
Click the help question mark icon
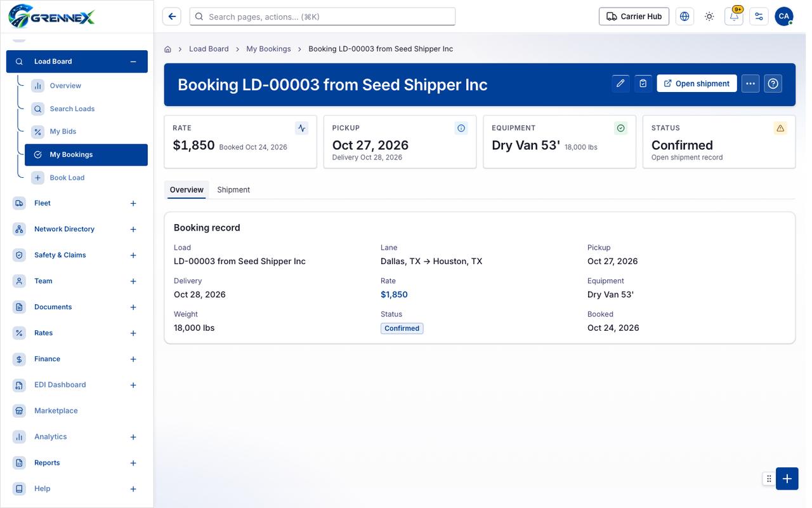tap(773, 83)
